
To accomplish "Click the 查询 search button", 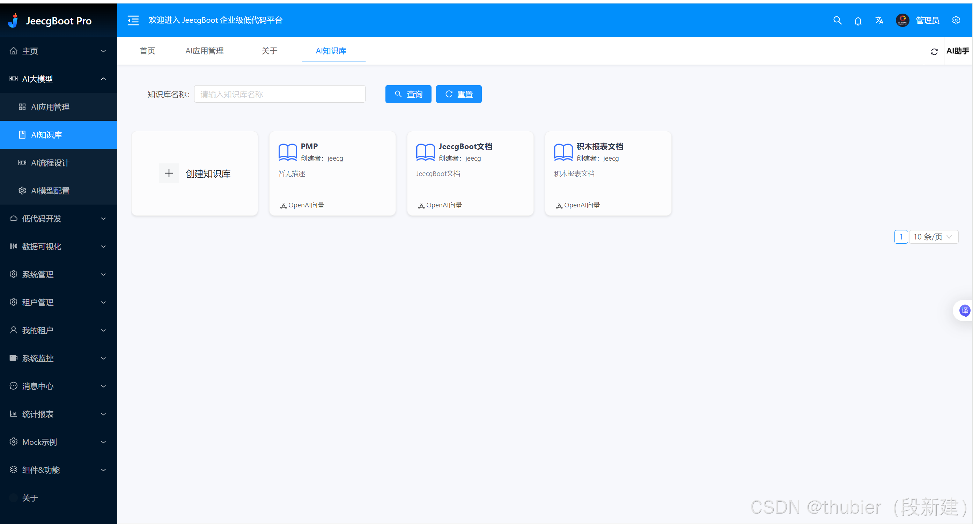I will pos(408,94).
